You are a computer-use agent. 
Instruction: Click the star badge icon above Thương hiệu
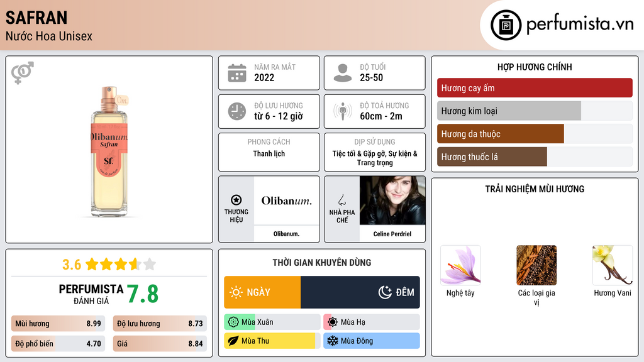(236, 200)
